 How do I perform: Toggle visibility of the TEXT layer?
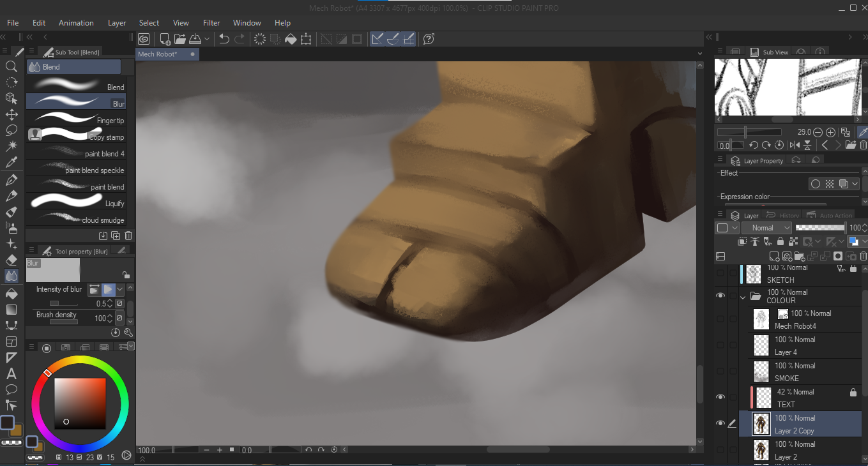tap(720, 398)
